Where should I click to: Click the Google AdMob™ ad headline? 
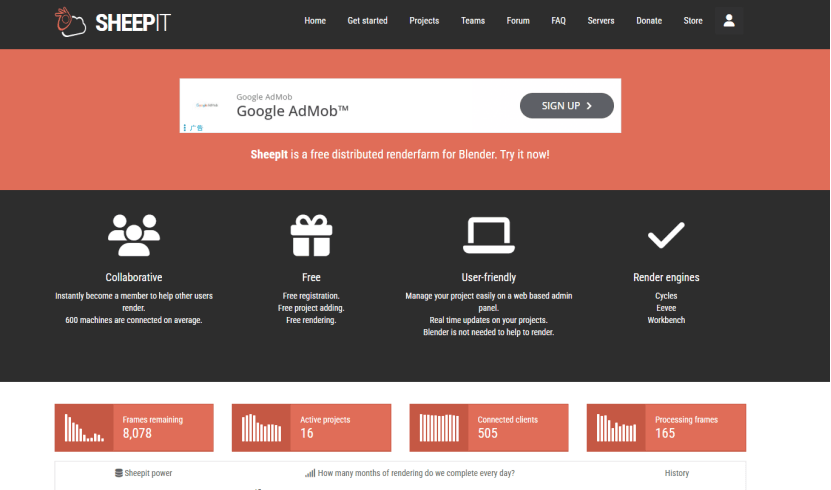(x=293, y=111)
